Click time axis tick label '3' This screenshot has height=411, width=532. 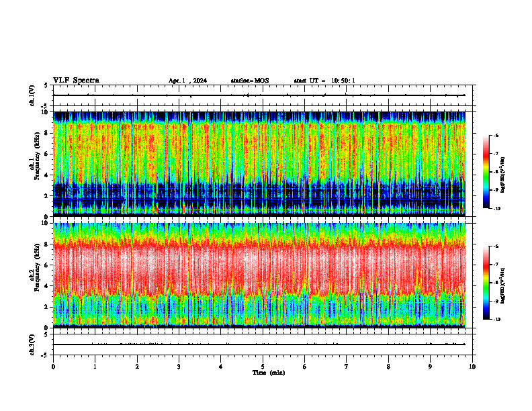179,367
